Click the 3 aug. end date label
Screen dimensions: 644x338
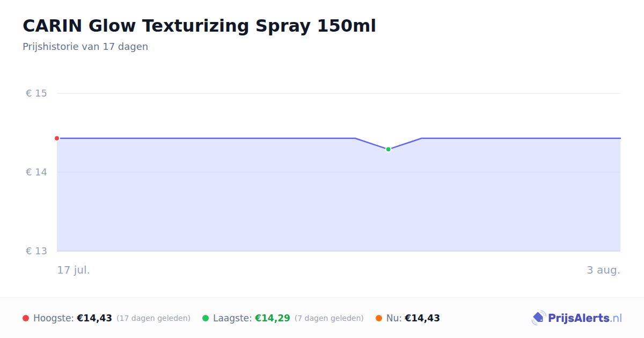pos(603,270)
